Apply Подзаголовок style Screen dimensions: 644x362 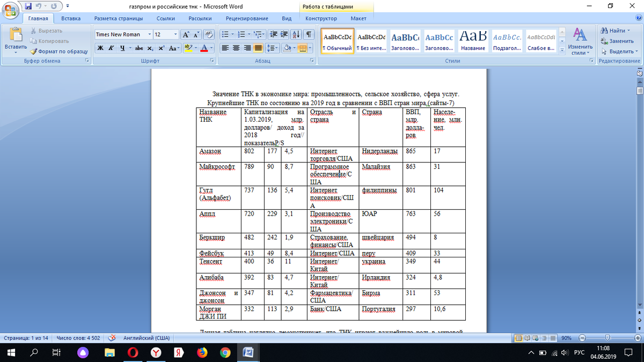tap(507, 41)
